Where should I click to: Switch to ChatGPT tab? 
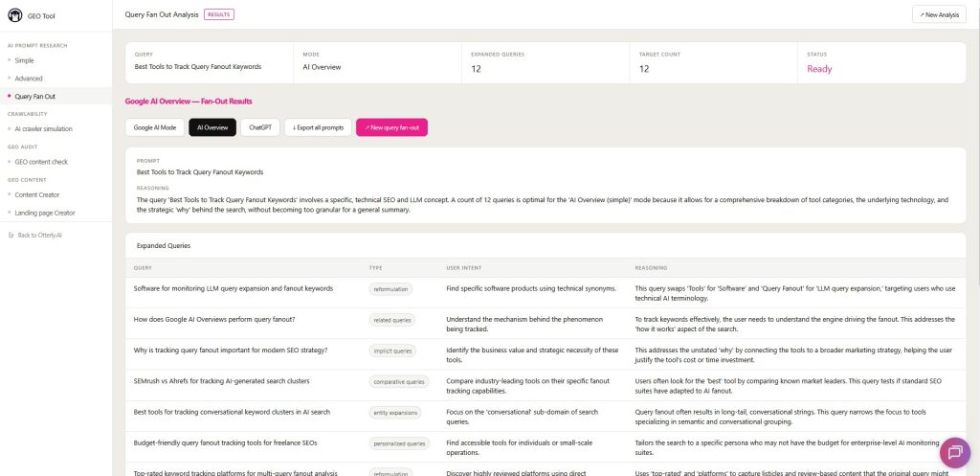260,127
